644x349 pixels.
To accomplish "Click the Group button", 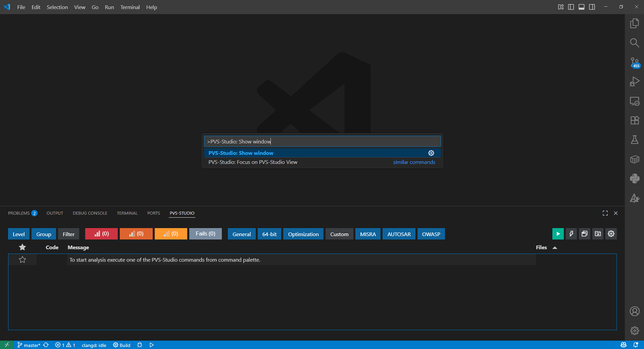I will tap(43, 234).
